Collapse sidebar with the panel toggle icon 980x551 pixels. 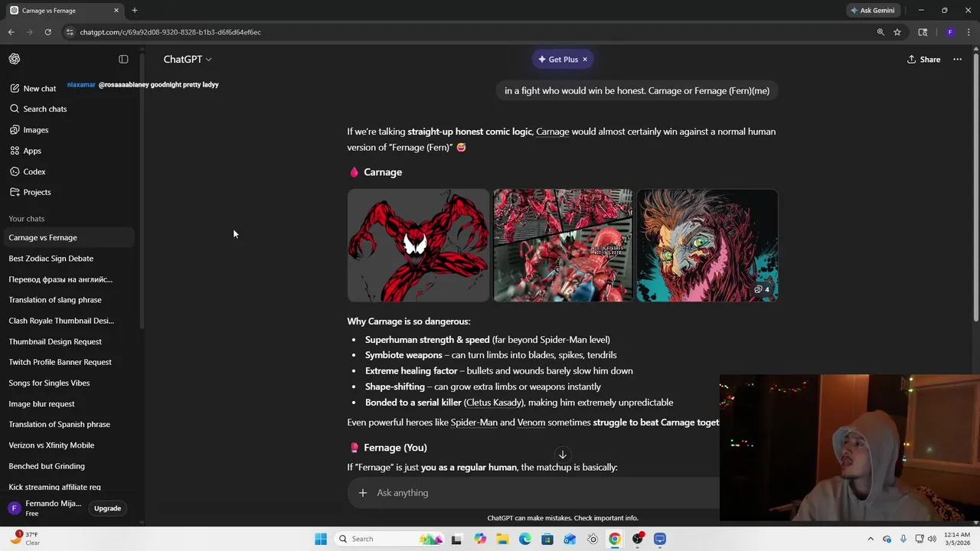123,59
